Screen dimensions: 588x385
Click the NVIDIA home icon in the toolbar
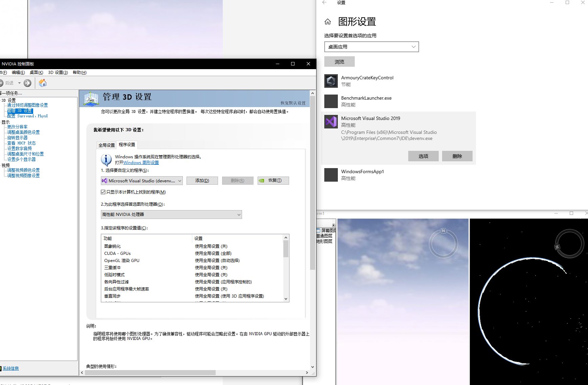[43, 83]
